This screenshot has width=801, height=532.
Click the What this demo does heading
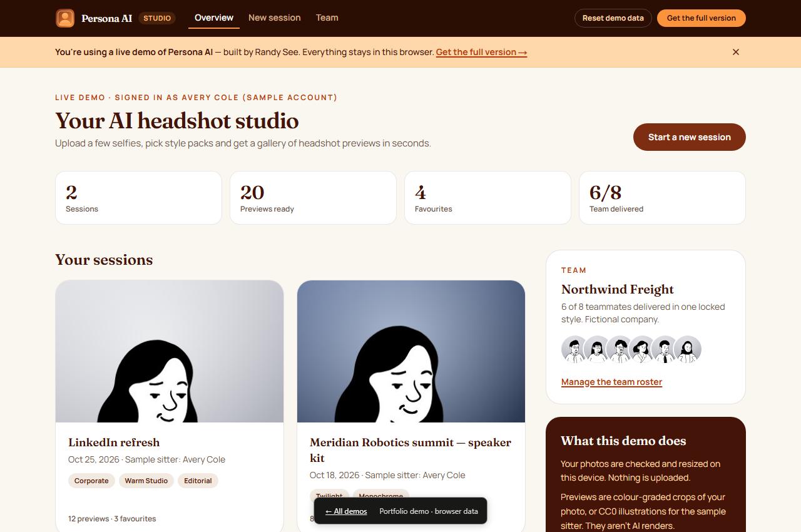[623, 441]
